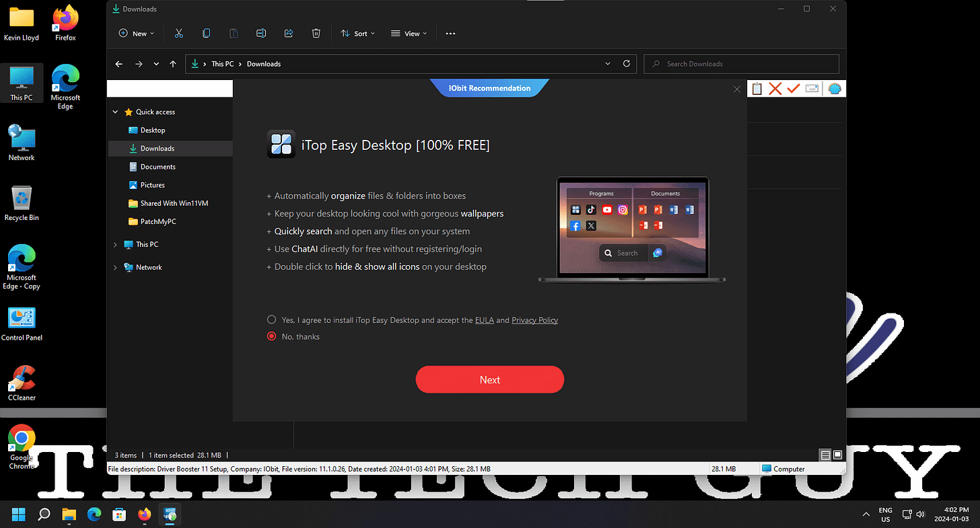Image resolution: width=980 pixels, height=528 pixels.
Task: Show hidden tray icons chevron
Action: (866, 515)
